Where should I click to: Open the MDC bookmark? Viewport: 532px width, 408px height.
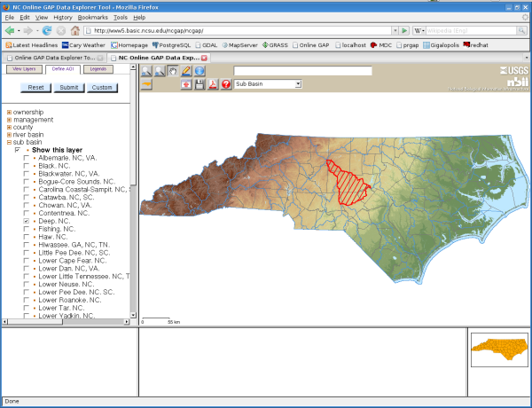coord(381,45)
